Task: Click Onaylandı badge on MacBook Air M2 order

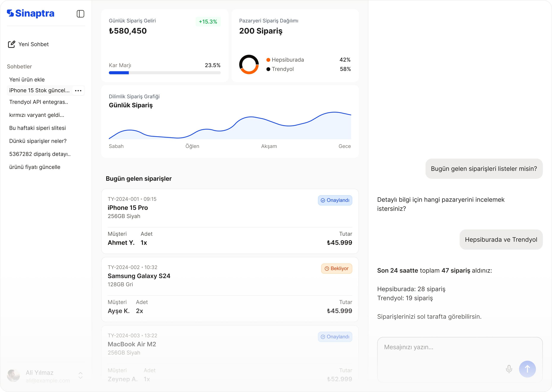Action: 335,337
